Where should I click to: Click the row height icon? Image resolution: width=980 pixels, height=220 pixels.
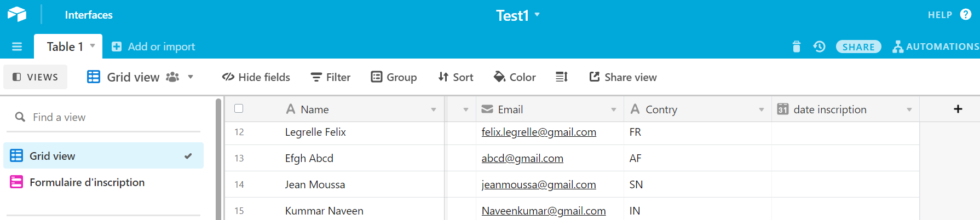pos(562,77)
